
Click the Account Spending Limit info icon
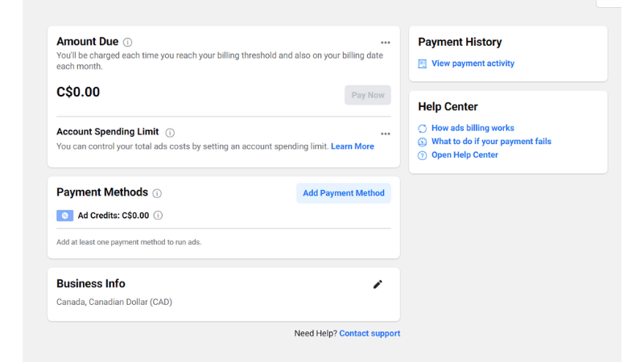pos(170,133)
